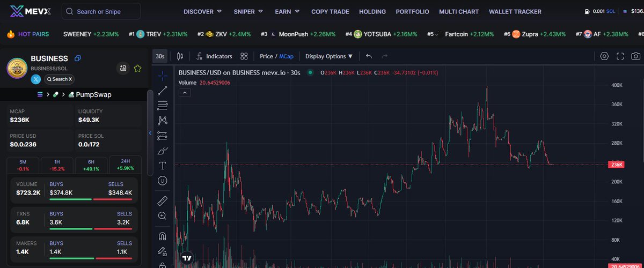Select the pattern drawing tool

coord(163,121)
